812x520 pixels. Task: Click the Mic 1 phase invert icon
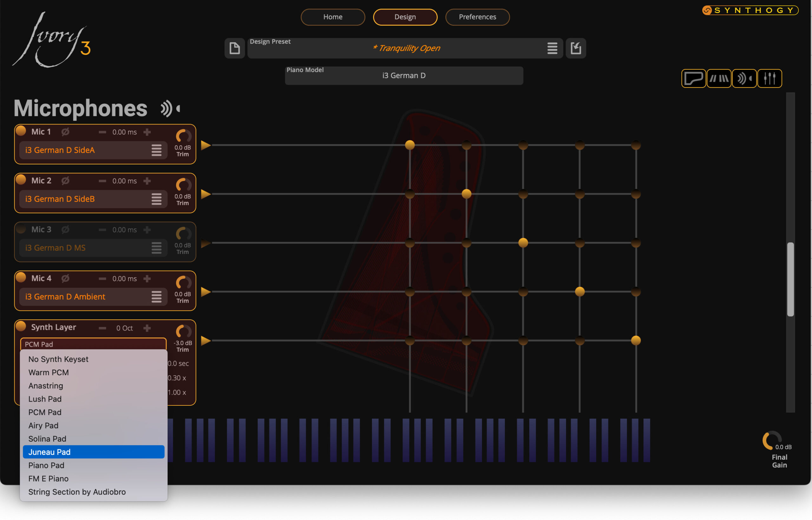click(x=65, y=132)
